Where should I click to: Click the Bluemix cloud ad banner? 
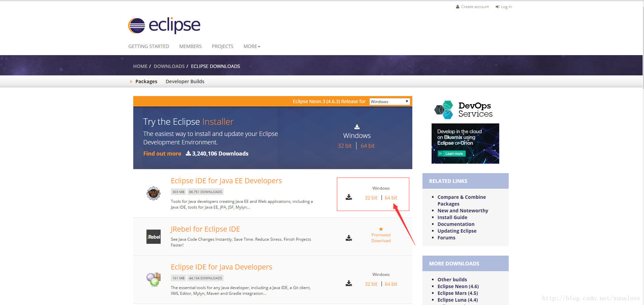tap(465, 143)
